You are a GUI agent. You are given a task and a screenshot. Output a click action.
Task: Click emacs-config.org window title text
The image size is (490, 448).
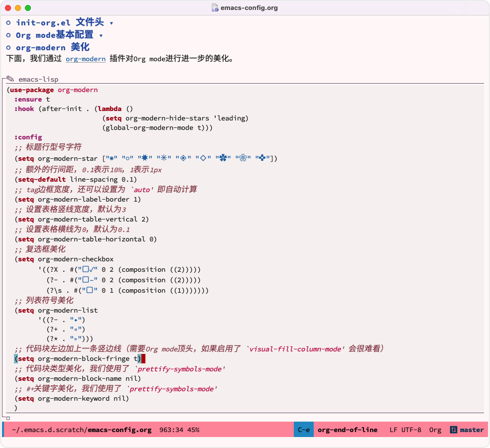[249, 8]
